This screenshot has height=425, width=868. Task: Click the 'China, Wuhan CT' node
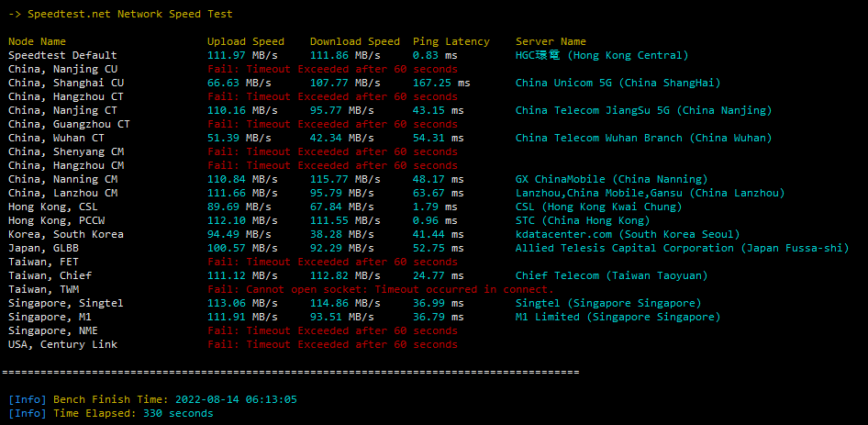pos(57,138)
